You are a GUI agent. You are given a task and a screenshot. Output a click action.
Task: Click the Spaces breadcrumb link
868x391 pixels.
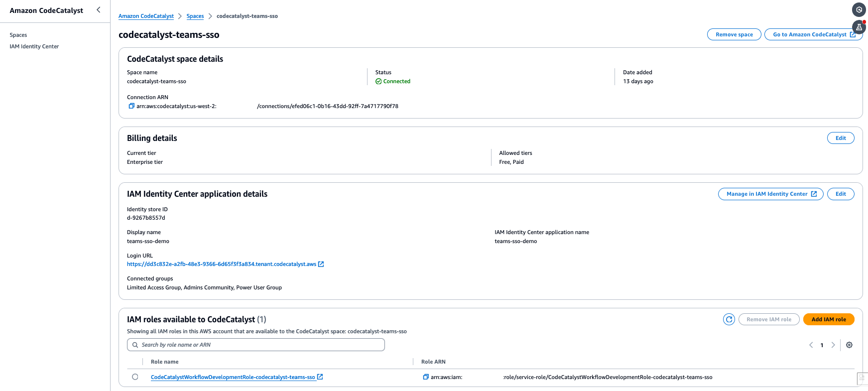[195, 16]
